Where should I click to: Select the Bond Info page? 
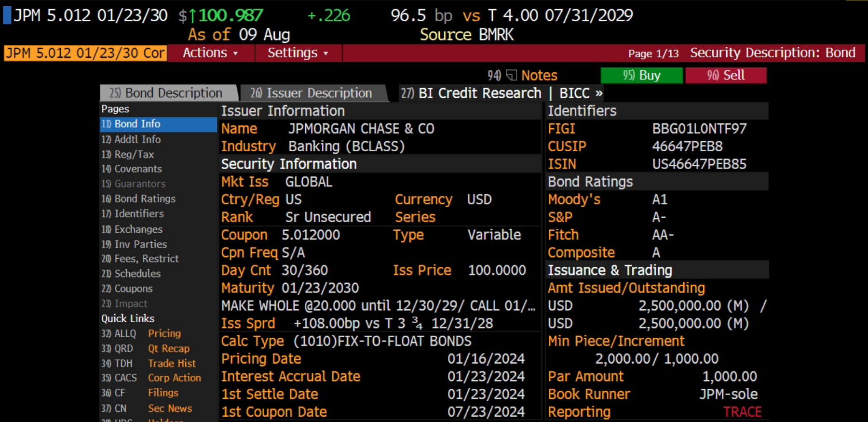coord(158,124)
